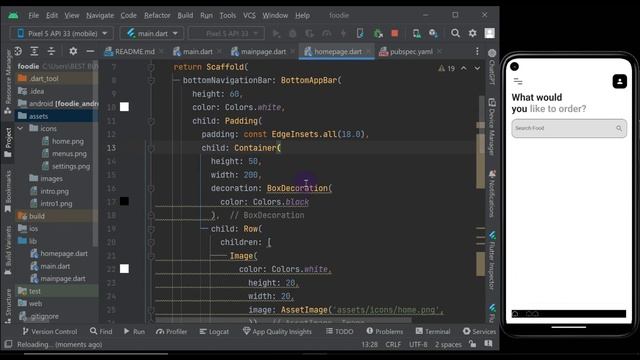
Task: Click white color swatch at line 22 gutter
Action: (124, 269)
